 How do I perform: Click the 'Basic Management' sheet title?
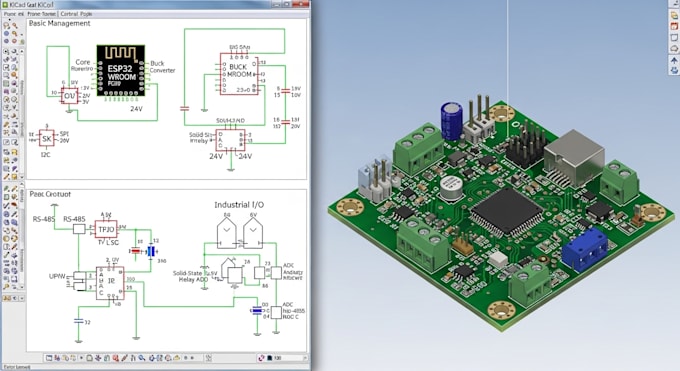[x=59, y=23]
